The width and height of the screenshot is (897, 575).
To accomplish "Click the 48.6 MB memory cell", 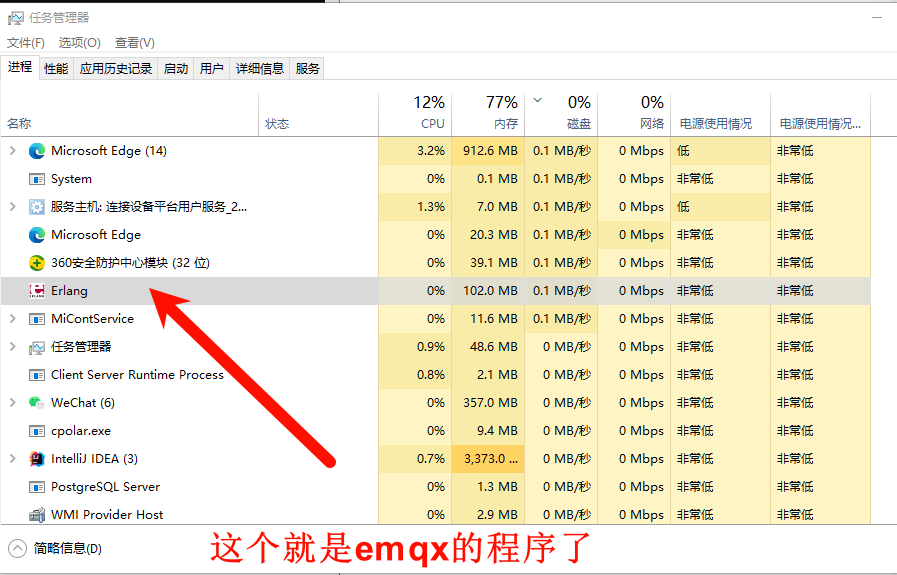I will click(488, 347).
